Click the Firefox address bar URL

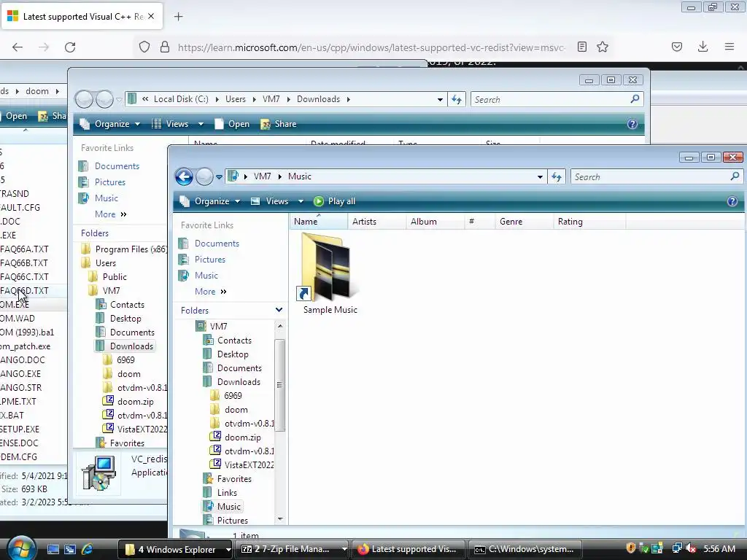coord(371,47)
